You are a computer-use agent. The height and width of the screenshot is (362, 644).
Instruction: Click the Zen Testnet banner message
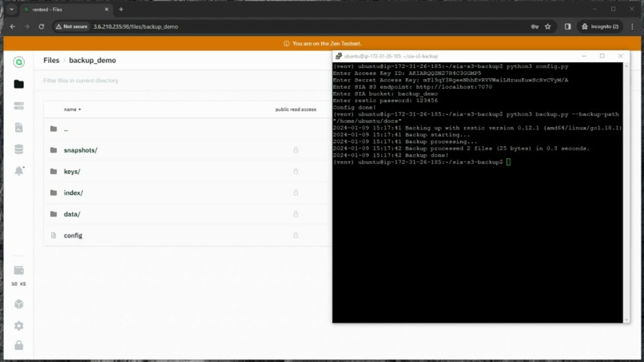[327, 44]
